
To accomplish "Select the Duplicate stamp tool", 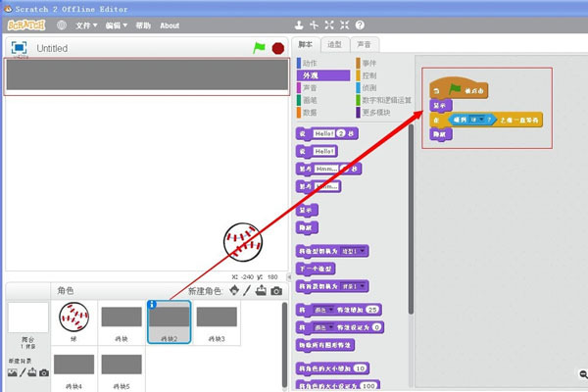I will click(299, 25).
